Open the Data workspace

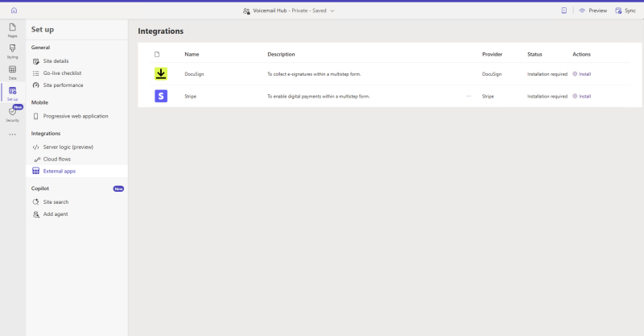tap(13, 73)
